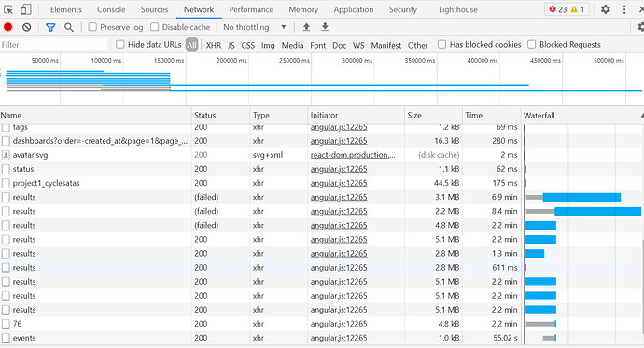Click the 1.3 min results waterfall bar
This screenshot has height=348, width=644.
tap(535, 254)
